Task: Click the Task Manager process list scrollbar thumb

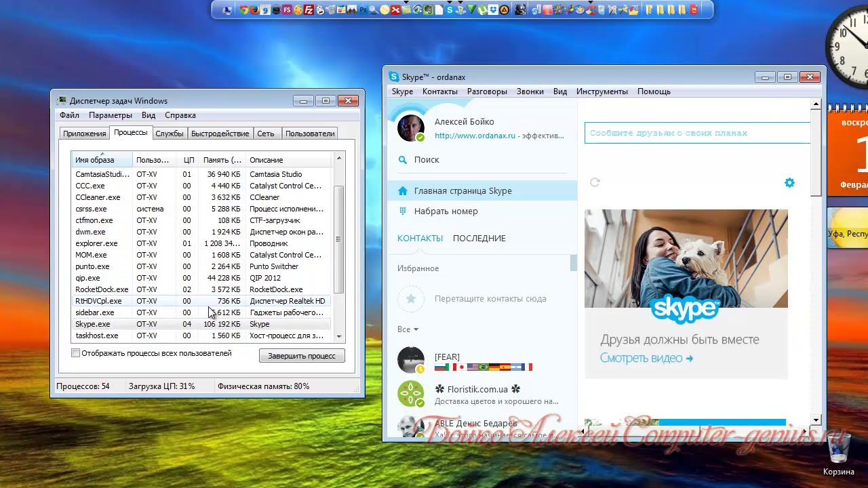Action: [x=338, y=239]
